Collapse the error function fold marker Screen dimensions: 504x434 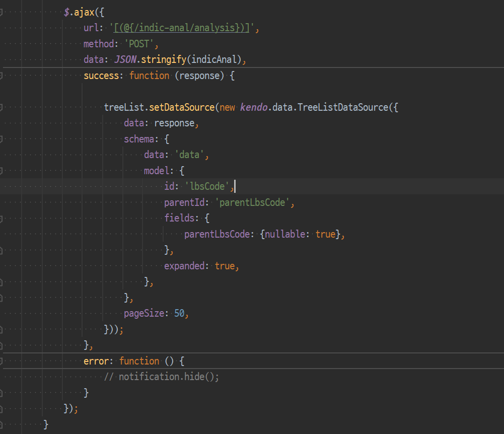[x=1, y=361]
